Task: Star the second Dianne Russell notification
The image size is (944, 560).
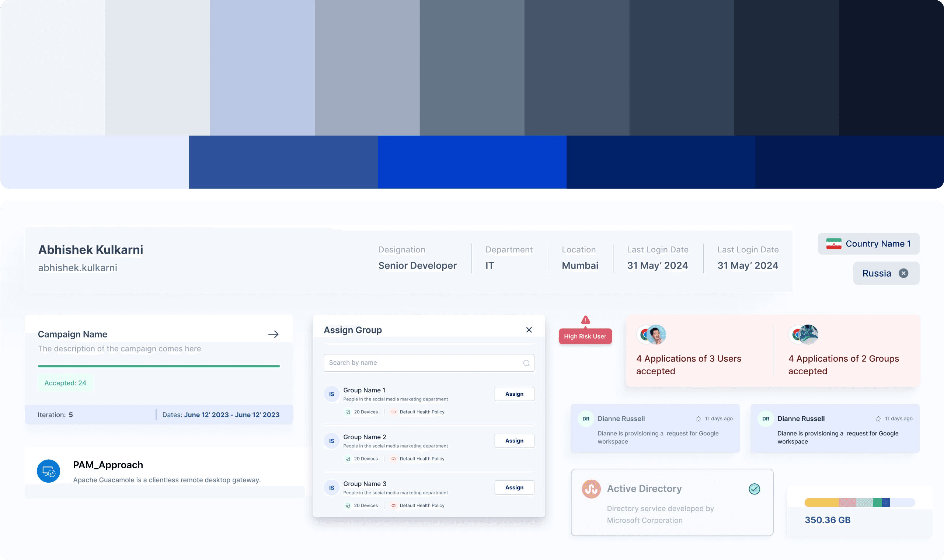Action: point(878,419)
